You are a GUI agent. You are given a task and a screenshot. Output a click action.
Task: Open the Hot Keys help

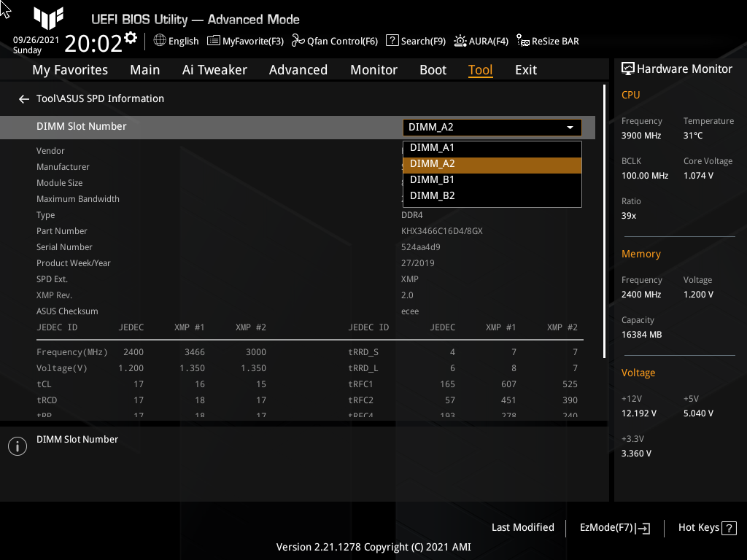point(705,527)
